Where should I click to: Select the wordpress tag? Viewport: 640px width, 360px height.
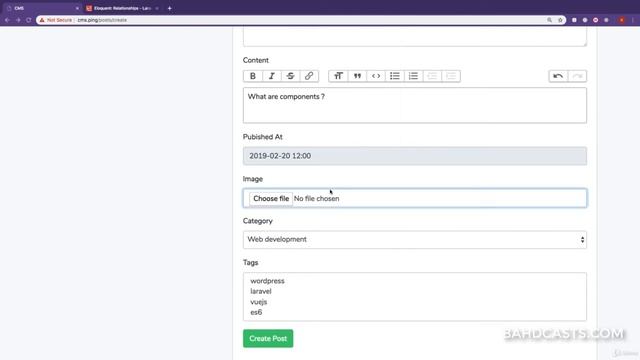(x=267, y=281)
